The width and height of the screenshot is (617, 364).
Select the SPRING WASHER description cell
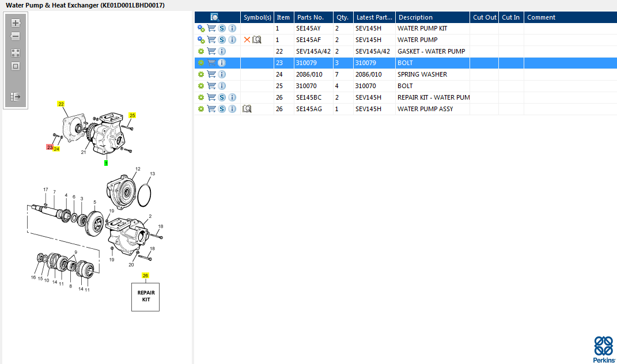click(x=433, y=74)
